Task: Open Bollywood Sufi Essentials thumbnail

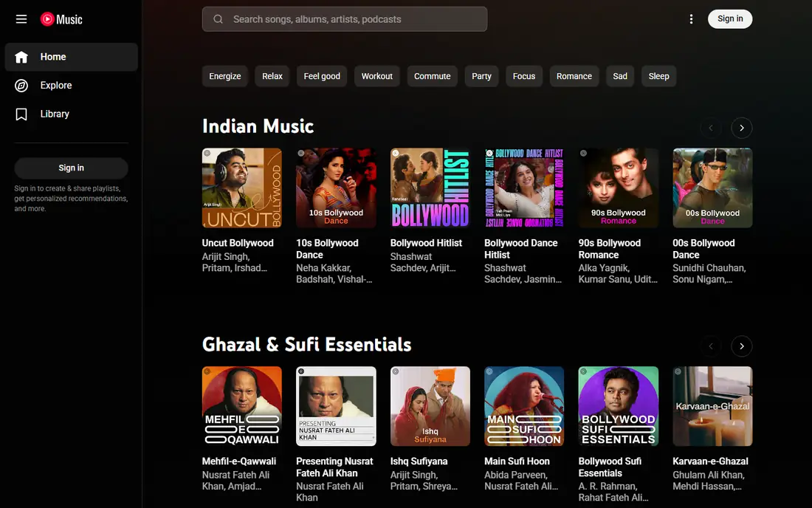Action: click(x=619, y=407)
